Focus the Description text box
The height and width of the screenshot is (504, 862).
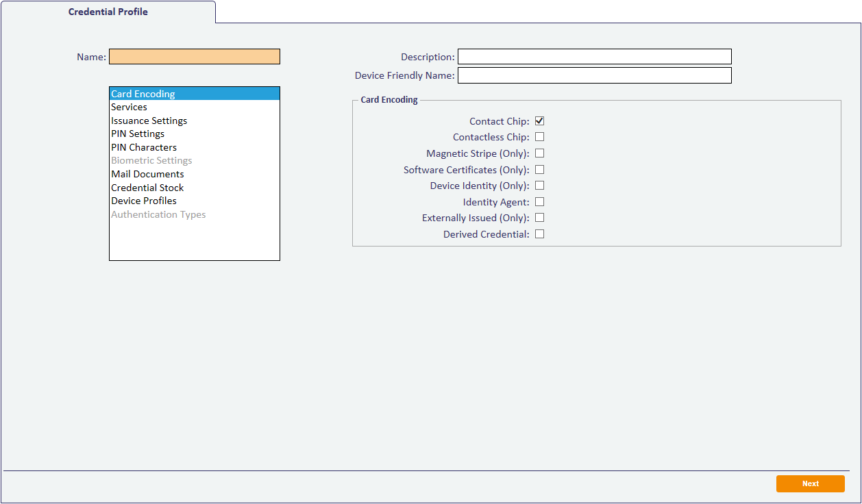(x=594, y=57)
